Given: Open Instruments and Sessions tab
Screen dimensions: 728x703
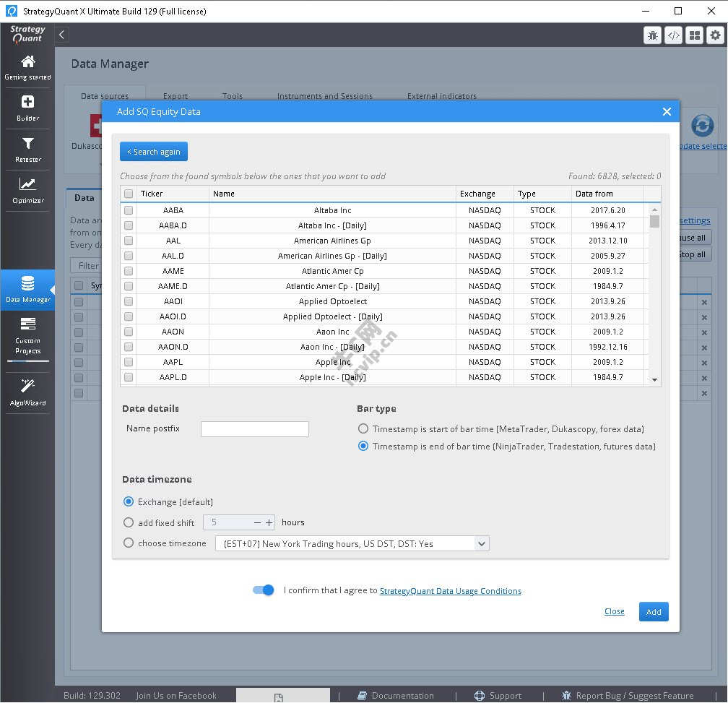Looking at the screenshot, I should click(x=324, y=95).
